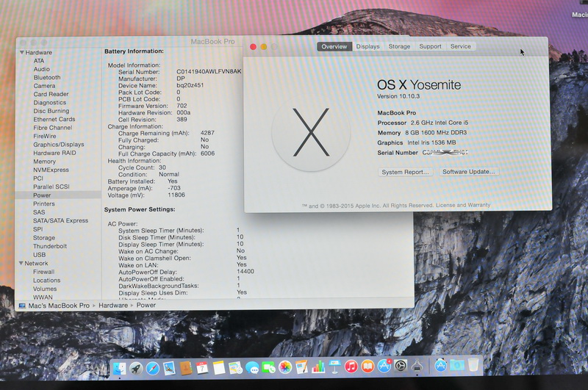Open the Support tab
Viewport: 588px width, 390px height.
coord(430,46)
